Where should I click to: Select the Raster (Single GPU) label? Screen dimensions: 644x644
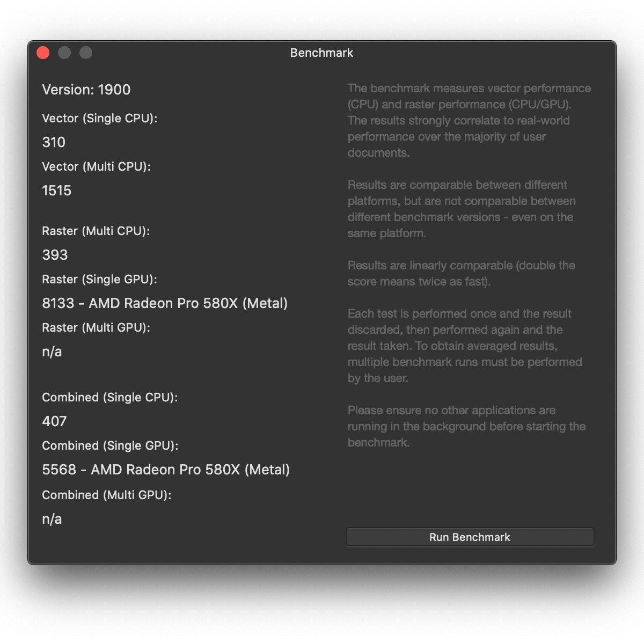pos(100,280)
